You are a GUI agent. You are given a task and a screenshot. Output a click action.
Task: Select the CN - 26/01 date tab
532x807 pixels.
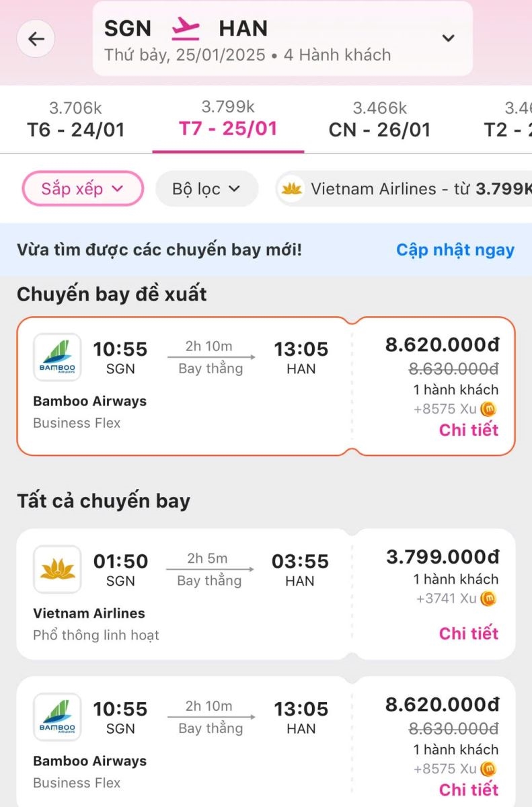(x=379, y=120)
